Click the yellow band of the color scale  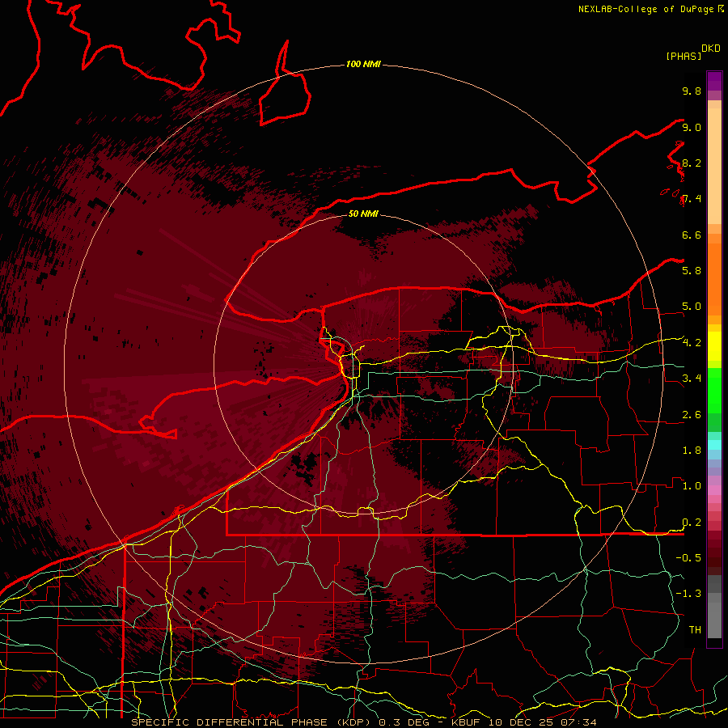tap(714, 346)
